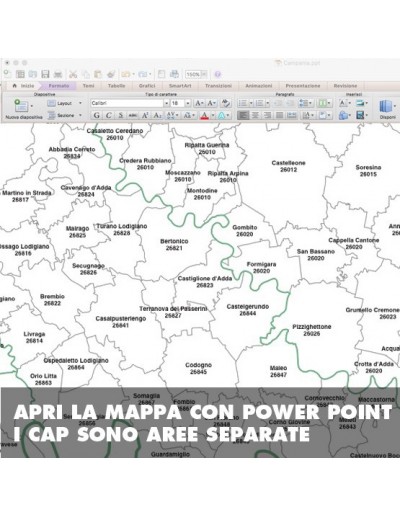Decrease font size with the smaller A icon

pos(211,103)
